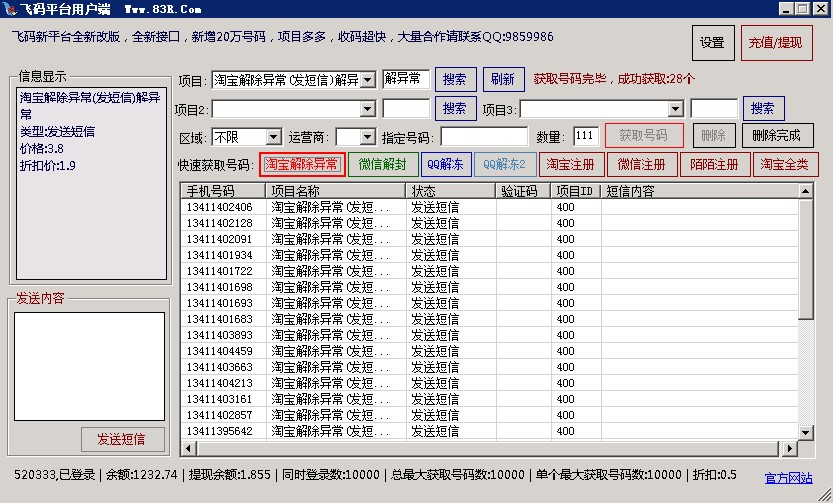Click the QQ解冻2 quick button
The width and height of the screenshot is (833, 503).
[x=505, y=165]
